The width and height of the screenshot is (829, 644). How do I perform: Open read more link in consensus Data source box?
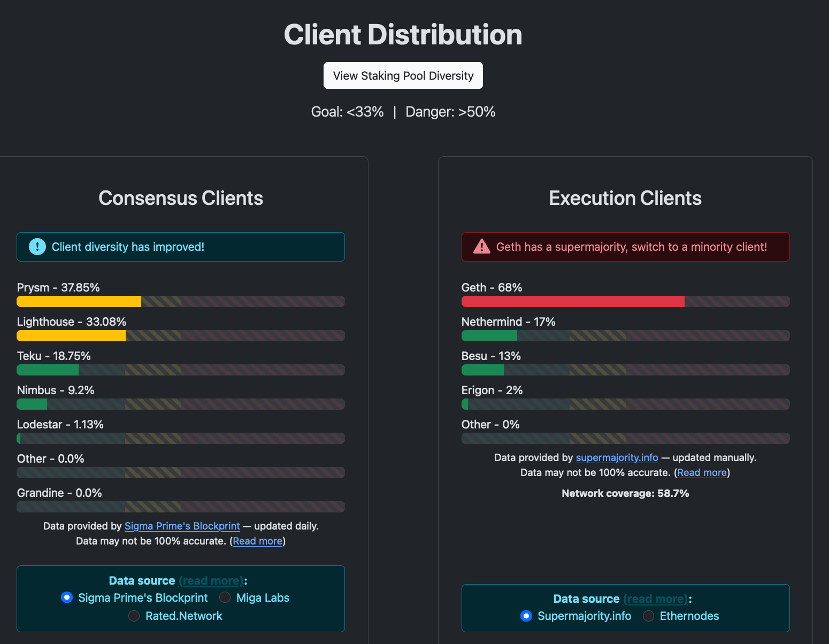tap(211, 580)
